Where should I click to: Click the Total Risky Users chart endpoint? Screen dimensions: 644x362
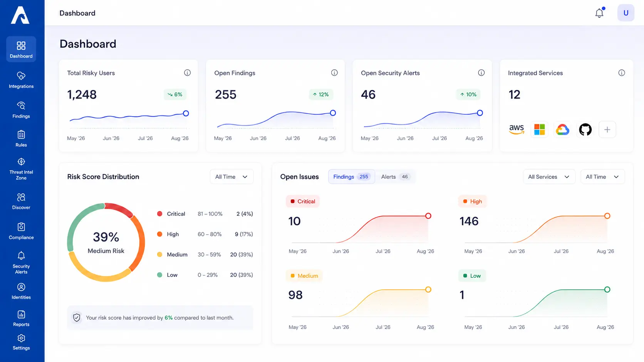(x=186, y=113)
